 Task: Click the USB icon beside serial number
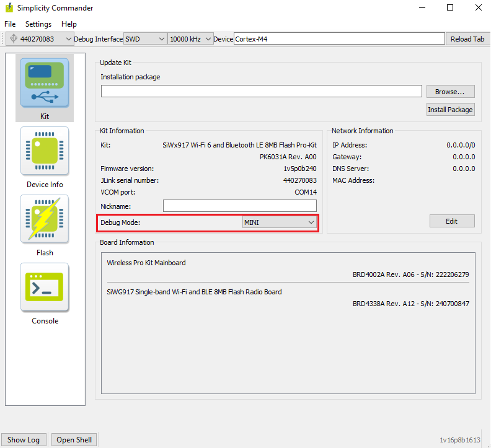click(13, 38)
